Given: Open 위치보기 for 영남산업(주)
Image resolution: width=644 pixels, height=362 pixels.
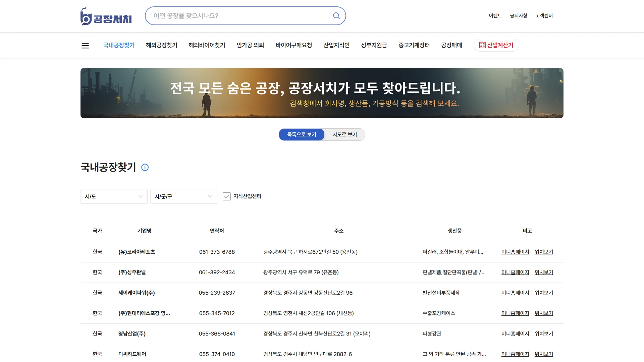Looking at the screenshot, I should click(x=544, y=334).
